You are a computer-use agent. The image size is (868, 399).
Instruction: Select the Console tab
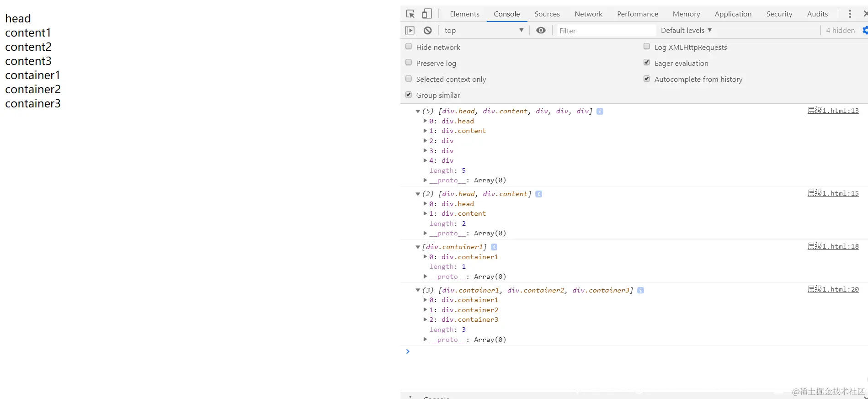(506, 14)
